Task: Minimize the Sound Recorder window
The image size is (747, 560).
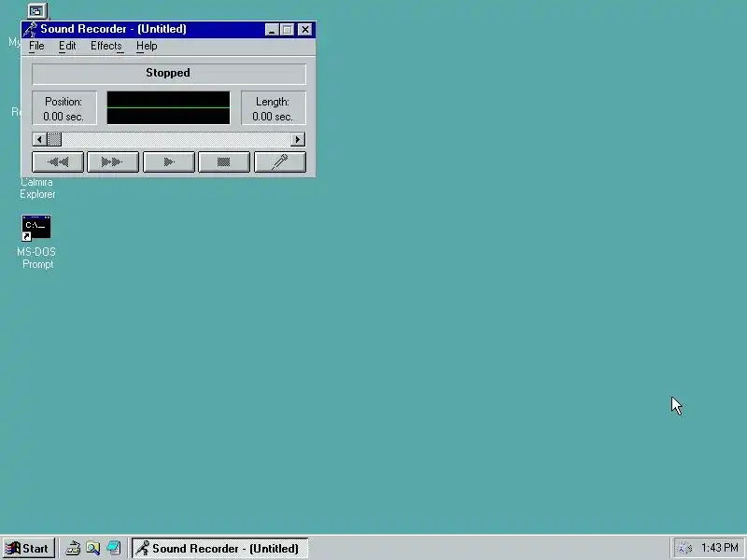Action: pyautogui.click(x=272, y=30)
